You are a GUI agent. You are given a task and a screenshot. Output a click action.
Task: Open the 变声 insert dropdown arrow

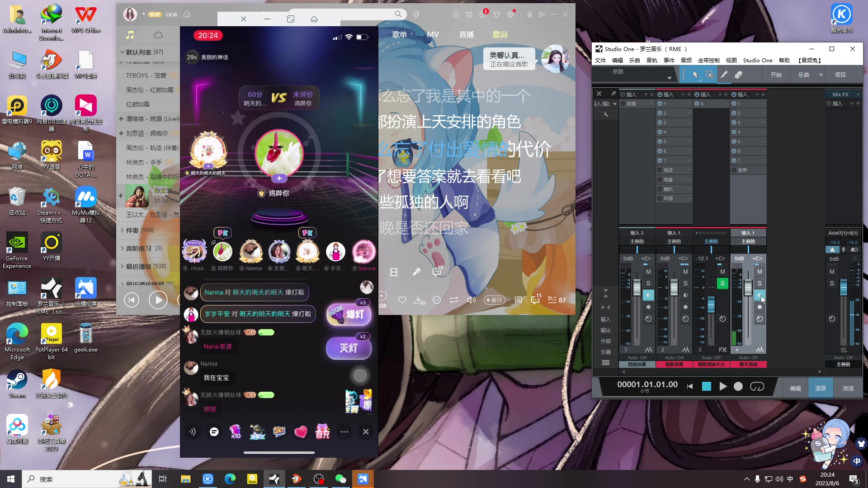[x=763, y=170]
